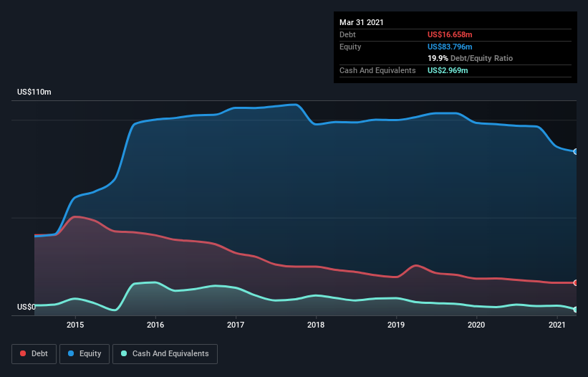588x377 pixels.
Task: Toggle the Cash And Equivalents legend button
Action: (165, 354)
